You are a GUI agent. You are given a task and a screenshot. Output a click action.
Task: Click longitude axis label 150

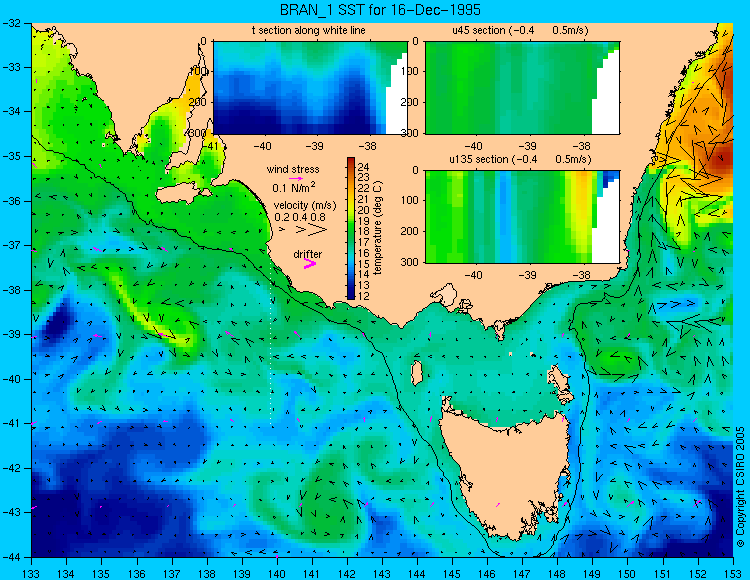[628, 573]
